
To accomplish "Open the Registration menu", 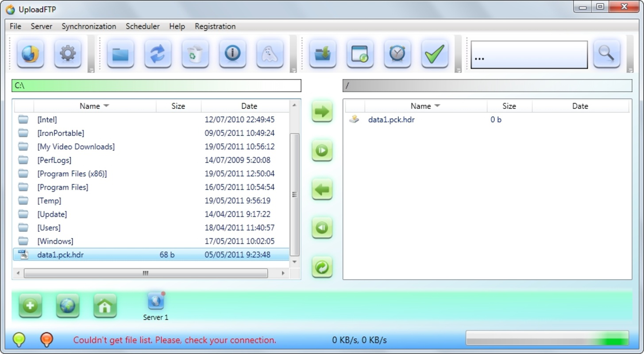I will point(215,26).
